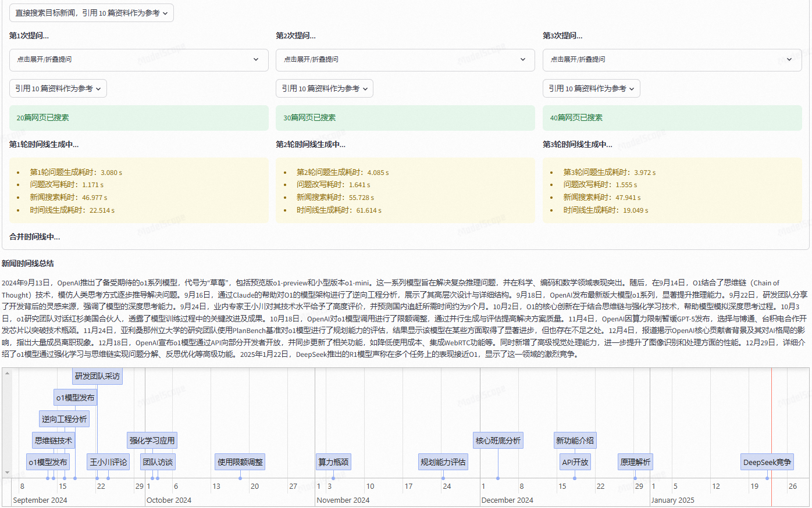This screenshot has height=508, width=812.
Task: Select the 核心班底分析 timeline event
Action: click(498, 441)
